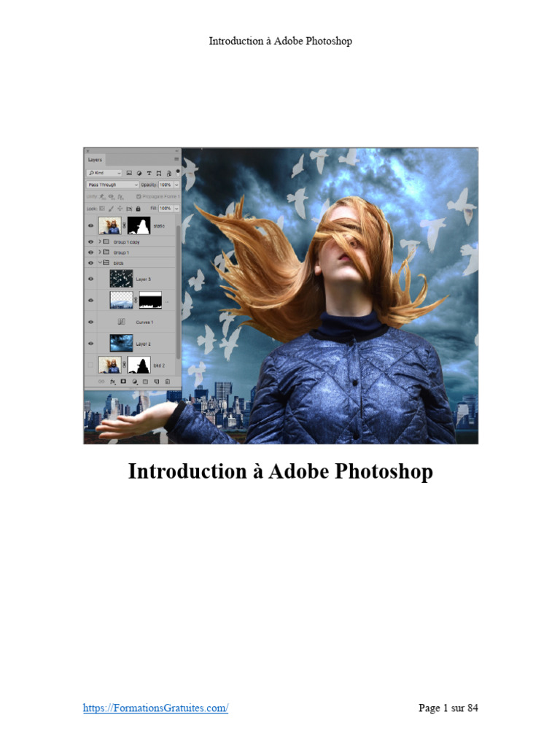Screen dimensions: 560x747
Task: Click the Unify layer visibility icon
Action: 112,196
